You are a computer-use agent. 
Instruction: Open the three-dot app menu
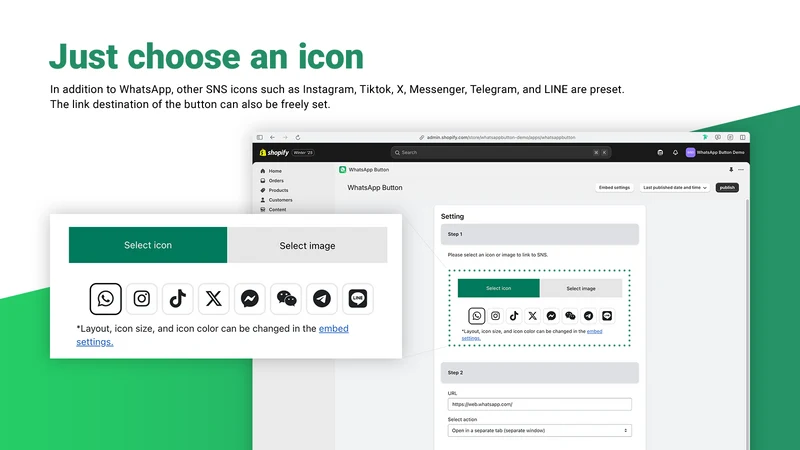(x=741, y=169)
